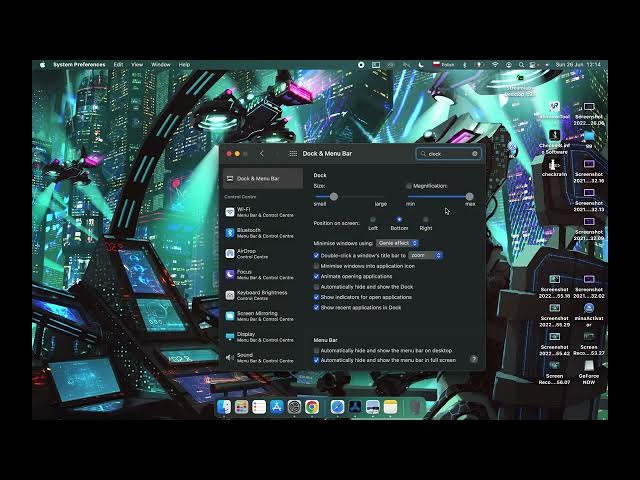Open Reminders from the Dock
The height and width of the screenshot is (480, 640).
coord(259,407)
